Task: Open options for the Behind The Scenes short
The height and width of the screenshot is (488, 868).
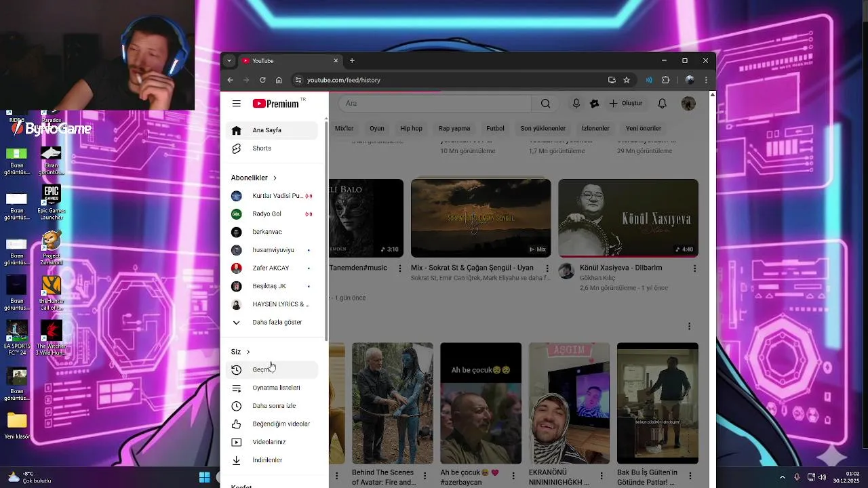Action: tap(425, 476)
